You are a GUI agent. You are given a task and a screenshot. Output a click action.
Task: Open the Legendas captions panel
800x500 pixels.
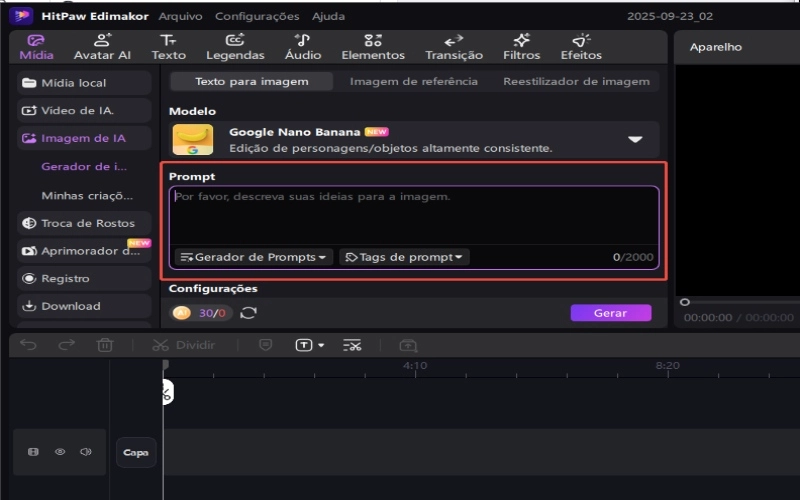click(x=235, y=47)
